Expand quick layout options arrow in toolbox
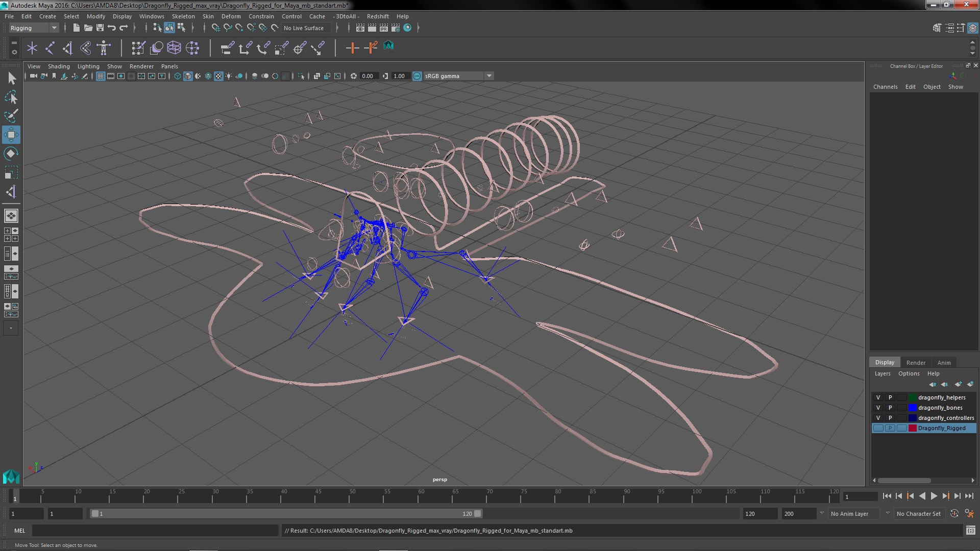The image size is (980, 551). (11, 328)
